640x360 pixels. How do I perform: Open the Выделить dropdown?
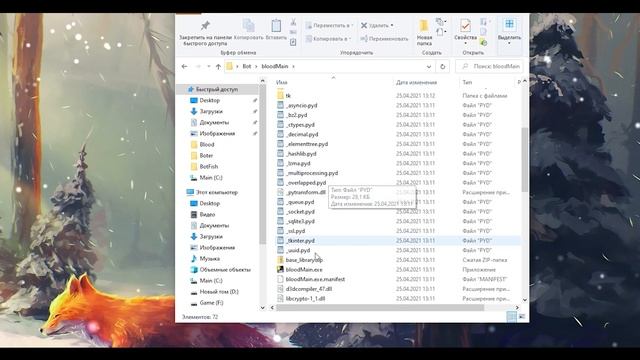tap(509, 31)
